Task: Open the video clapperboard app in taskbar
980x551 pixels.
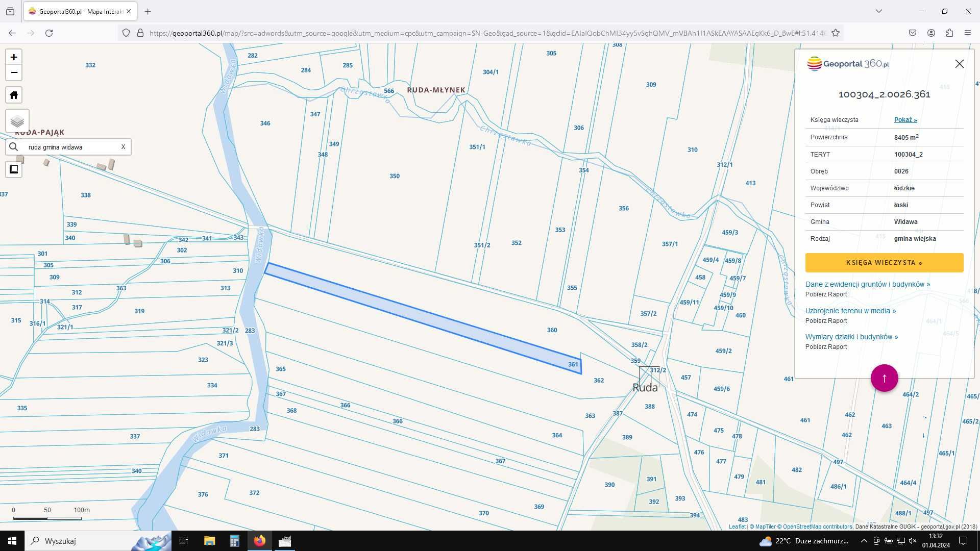Action: tap(285, 541)
